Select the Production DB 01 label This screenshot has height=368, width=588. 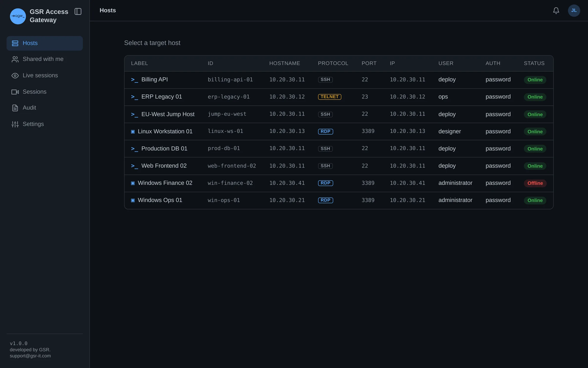[164, 148]
